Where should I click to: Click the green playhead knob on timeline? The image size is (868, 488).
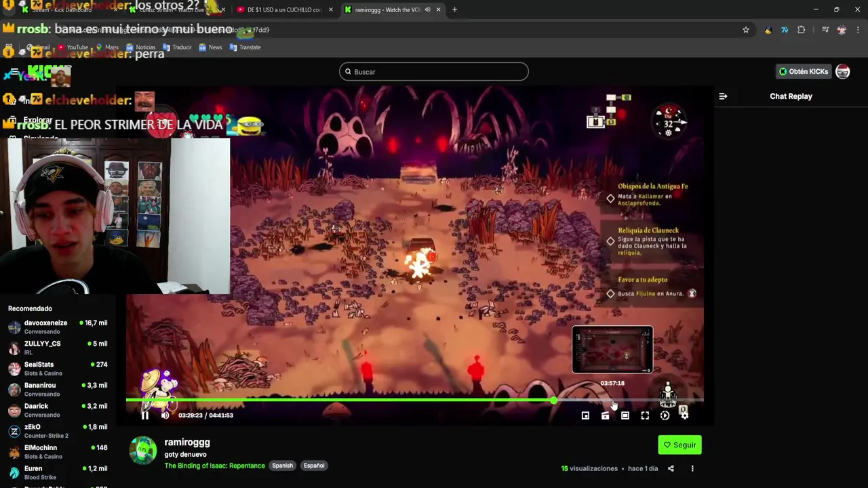(553, 401)
